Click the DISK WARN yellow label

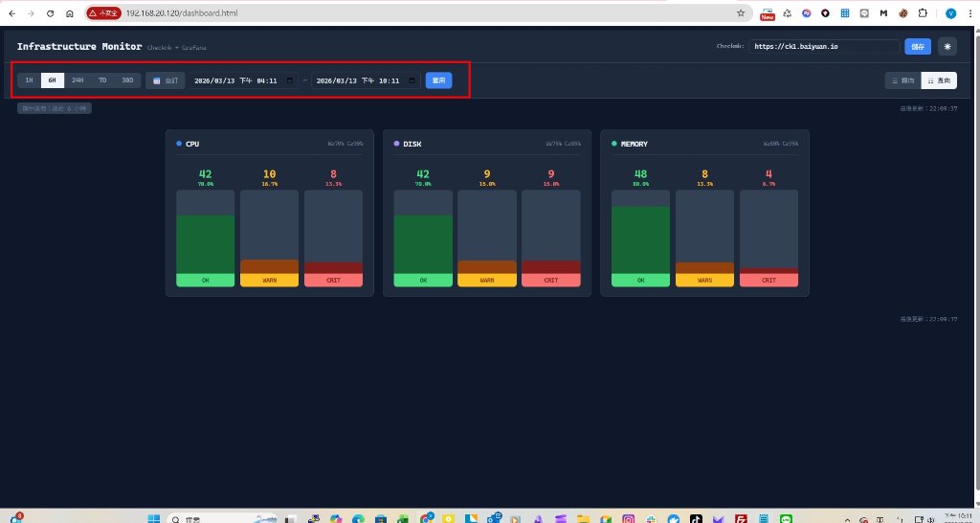coord(487,281)
